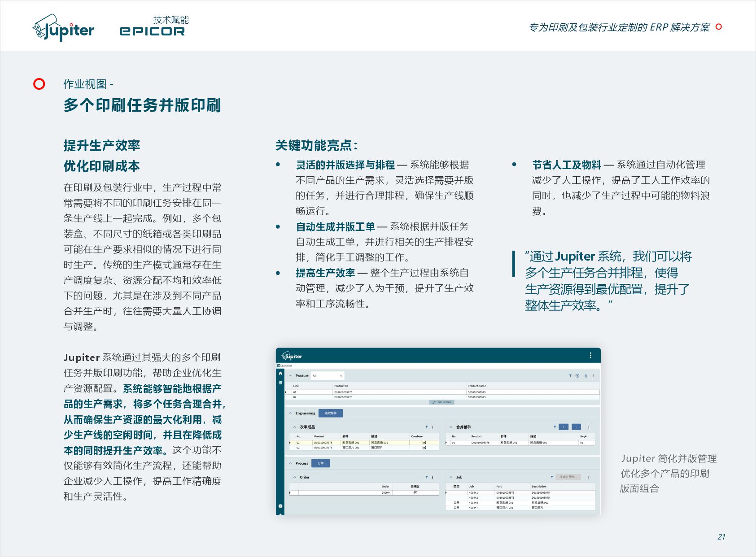
Task: Click the Combine column header
Action: 417,436
